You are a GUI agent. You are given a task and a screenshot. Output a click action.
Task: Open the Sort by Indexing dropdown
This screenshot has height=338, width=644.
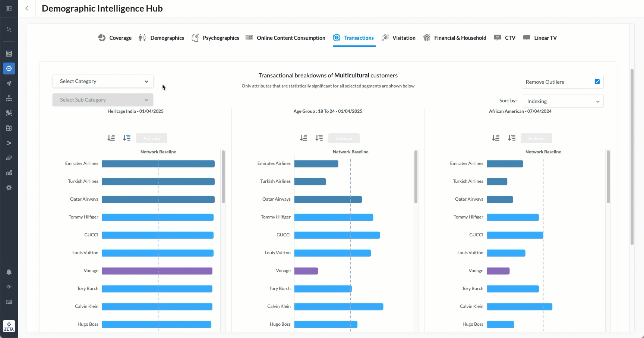pyautogui.click(x=562, y=101)
